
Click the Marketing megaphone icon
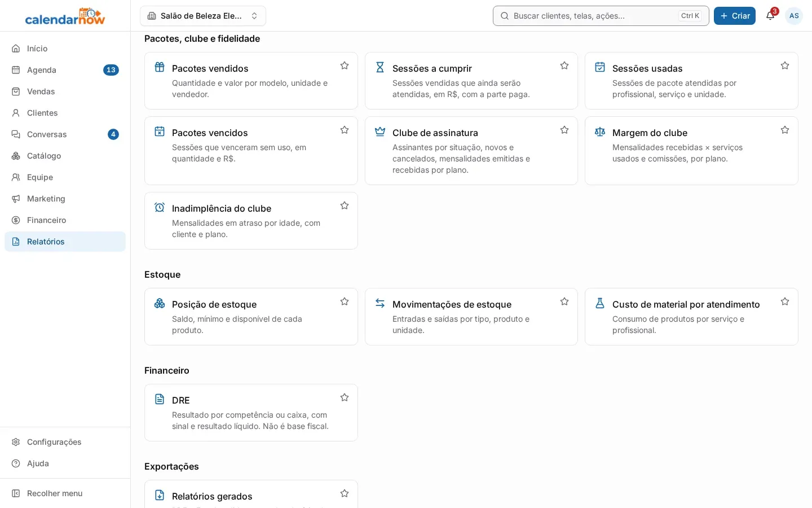[16, 199]
